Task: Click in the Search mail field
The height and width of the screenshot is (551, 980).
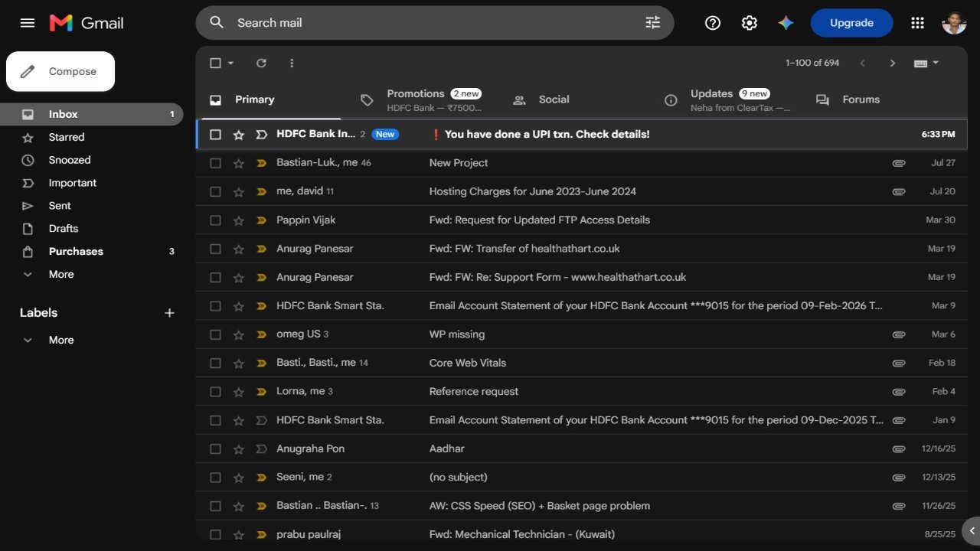Action: [x=435, y=23]
